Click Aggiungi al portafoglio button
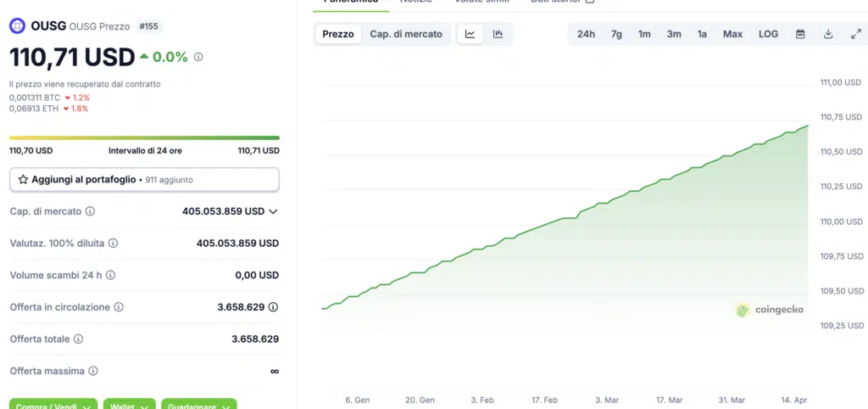 (144, 180)
